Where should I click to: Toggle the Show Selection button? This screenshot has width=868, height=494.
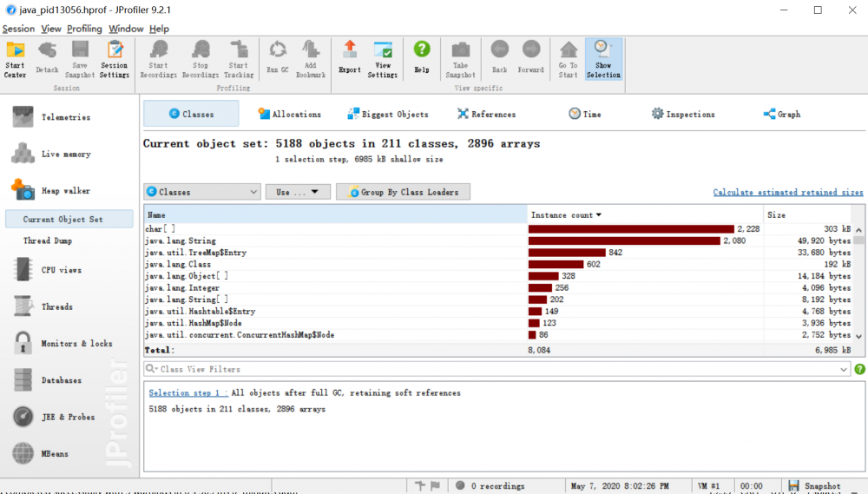(603, 59)
